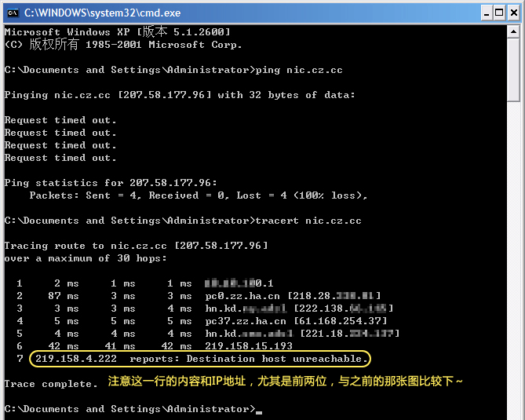Click the vertical scrollbar thumb
525x420 pixels.
click(x=513, y=71)
